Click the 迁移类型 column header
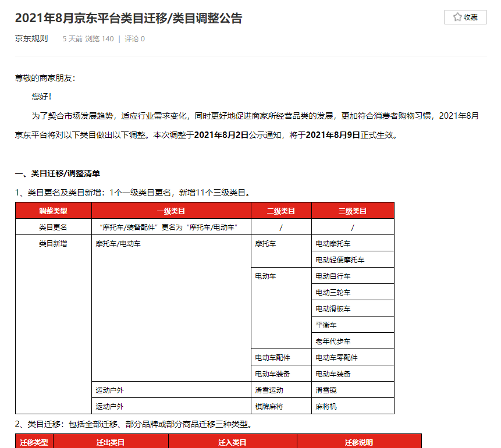 (34, 442)
